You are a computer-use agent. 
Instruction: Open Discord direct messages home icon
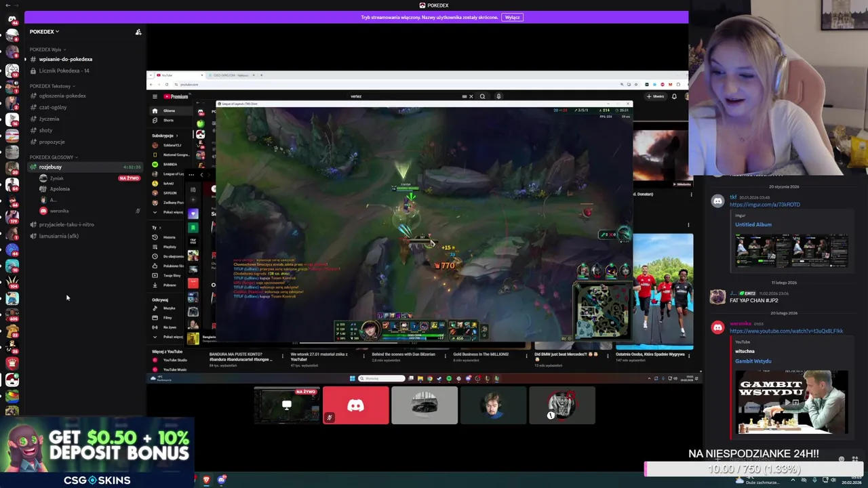(x=12, y=19)
